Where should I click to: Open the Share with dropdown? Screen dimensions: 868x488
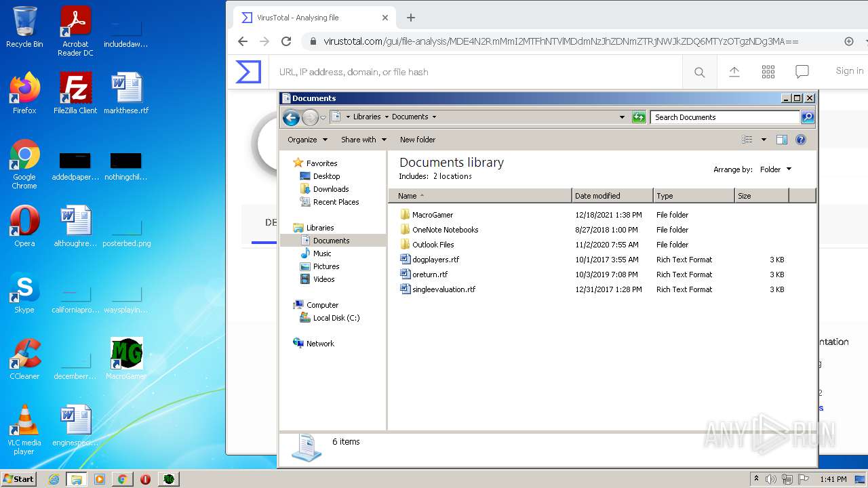pos(363,140)
